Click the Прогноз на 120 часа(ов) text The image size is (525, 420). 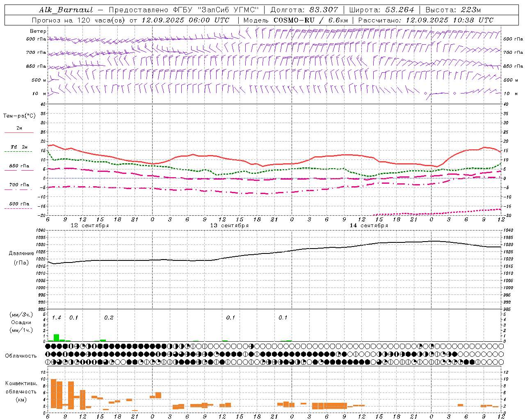coord(79,20)
